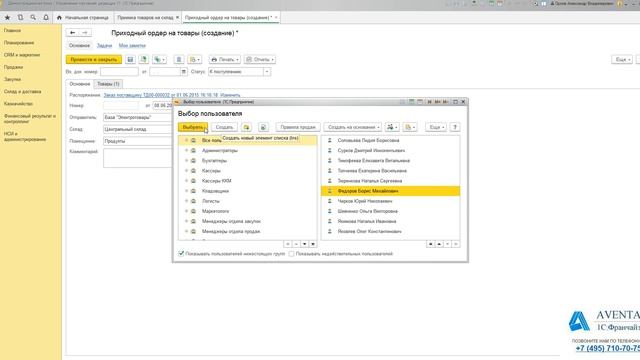The width and height of the screenshot is (640, 360).
Task: Click the Отправитель field 'База Электротовары'
Action: pyautogui.click(x=138, y=118)
